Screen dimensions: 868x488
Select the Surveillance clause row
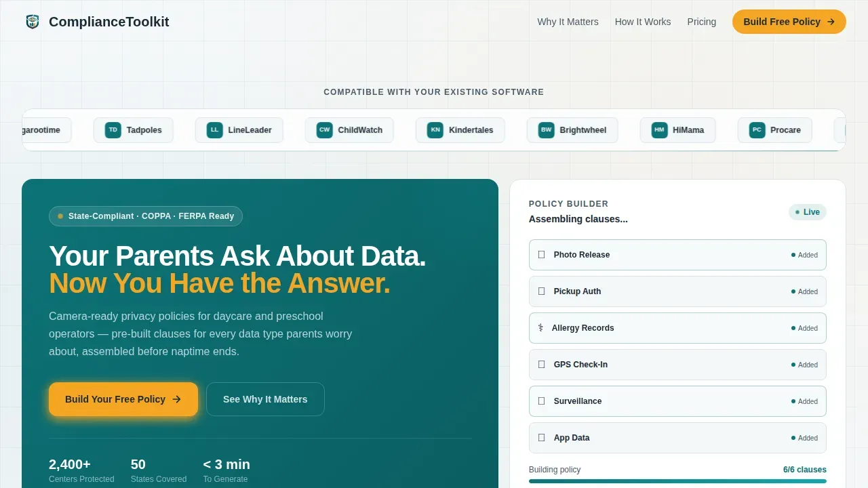tap(677, 401)
